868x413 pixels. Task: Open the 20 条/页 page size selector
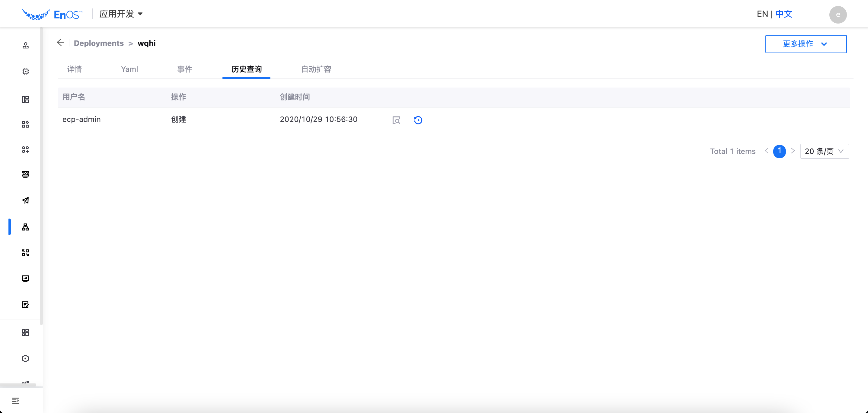[824, 151]
